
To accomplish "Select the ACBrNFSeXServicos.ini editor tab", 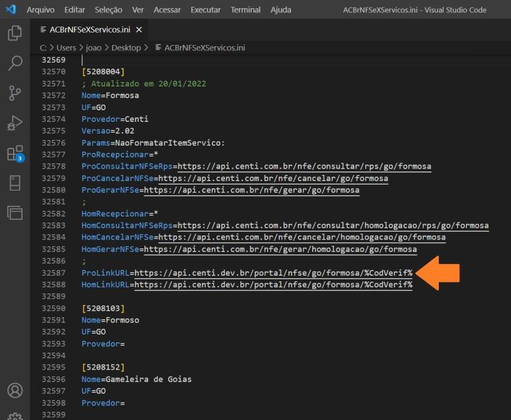I will tap(90, 30).
